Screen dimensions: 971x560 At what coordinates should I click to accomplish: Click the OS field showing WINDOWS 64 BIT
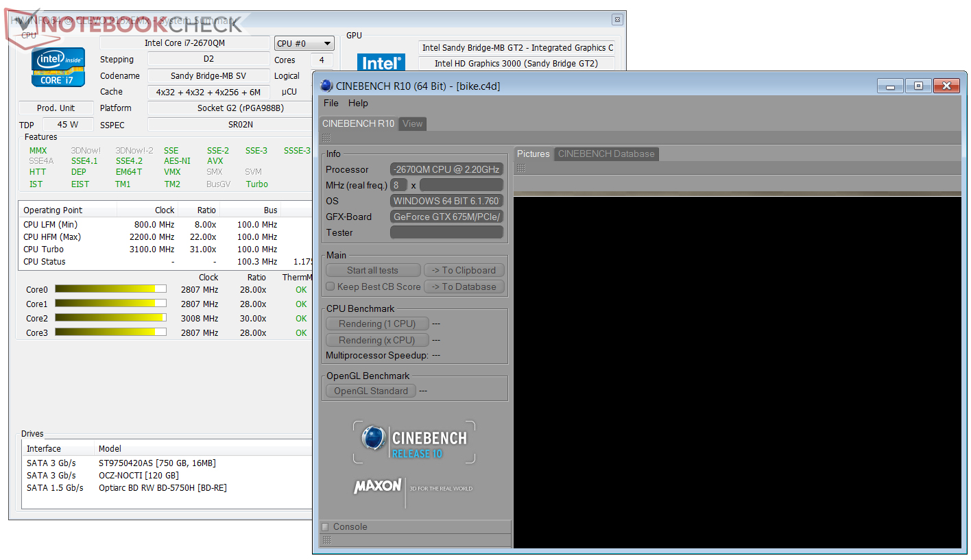click(447, 201)
